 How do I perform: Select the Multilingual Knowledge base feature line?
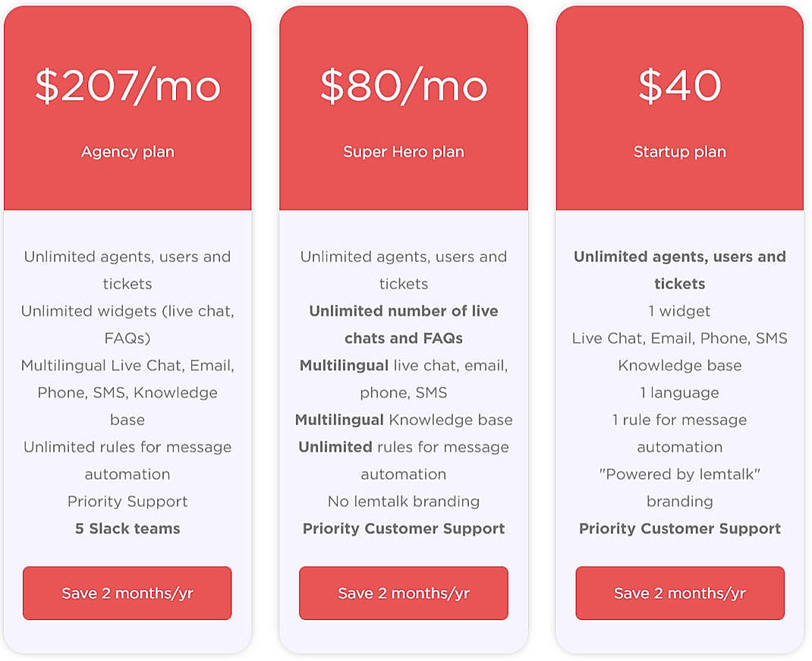pos(403,420)
